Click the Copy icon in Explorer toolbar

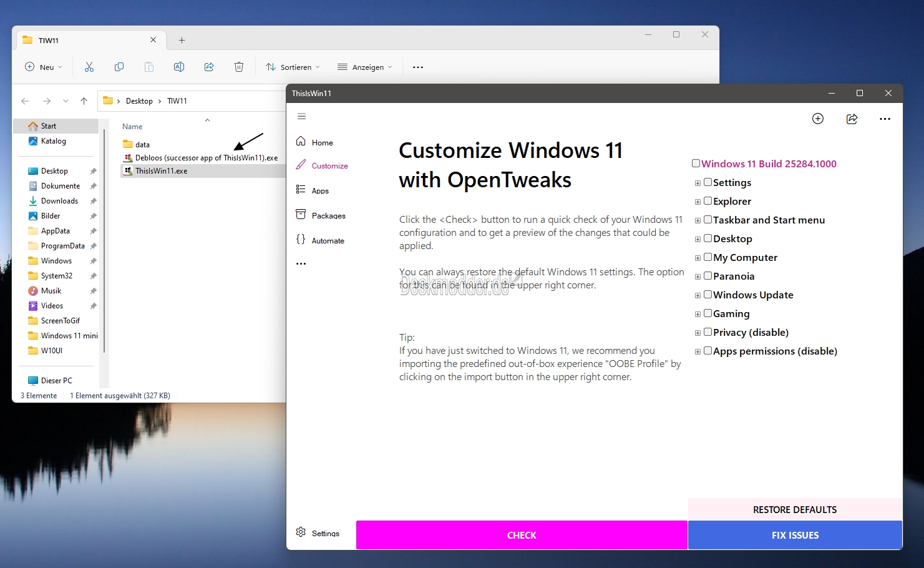(119, 67)
